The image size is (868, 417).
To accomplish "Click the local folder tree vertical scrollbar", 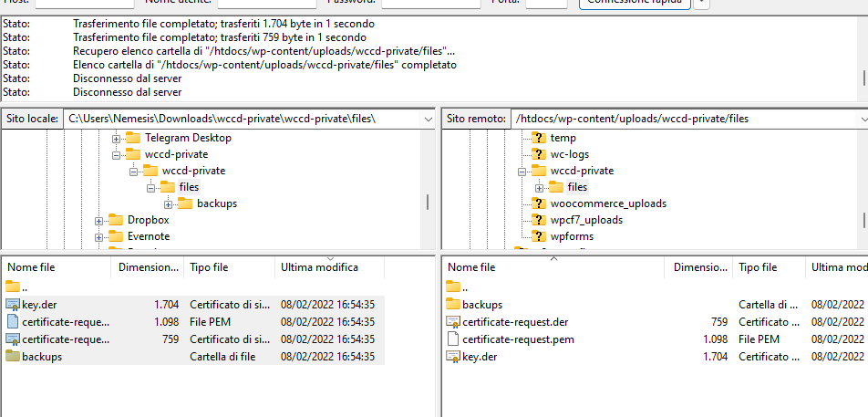I will tap(426, 202).
